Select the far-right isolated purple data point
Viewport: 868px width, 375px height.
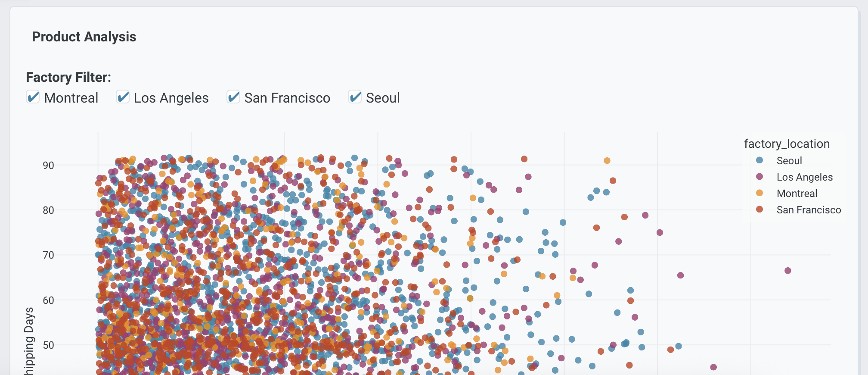[x=787, y=271]
